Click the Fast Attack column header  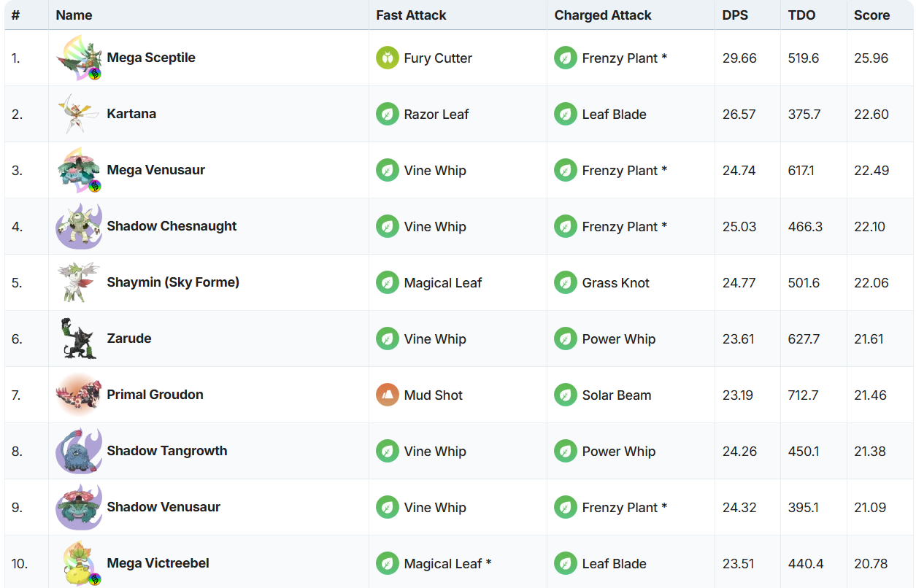point(411,15)
